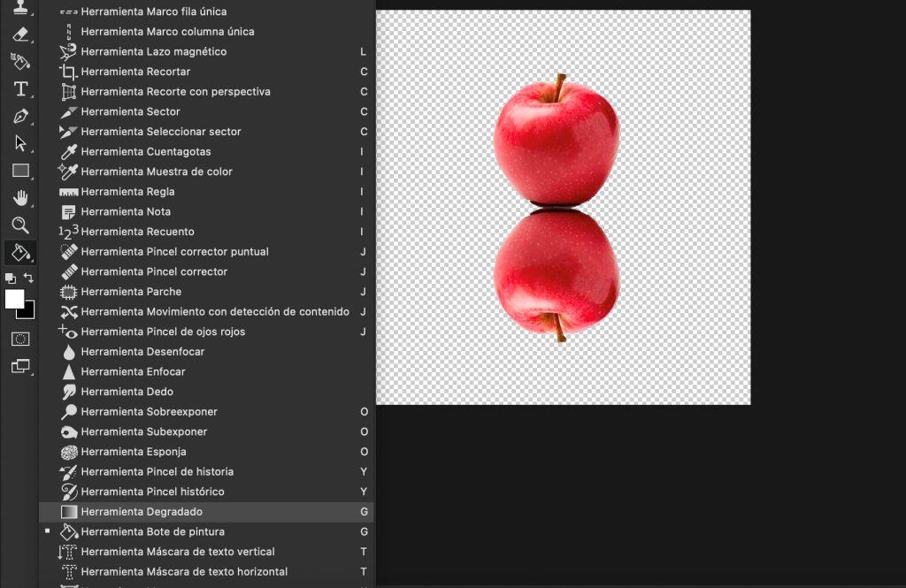This screenshot has width=906, height=588.
Task: Select the Horizontal Type tool
Action: click(20, 89)
